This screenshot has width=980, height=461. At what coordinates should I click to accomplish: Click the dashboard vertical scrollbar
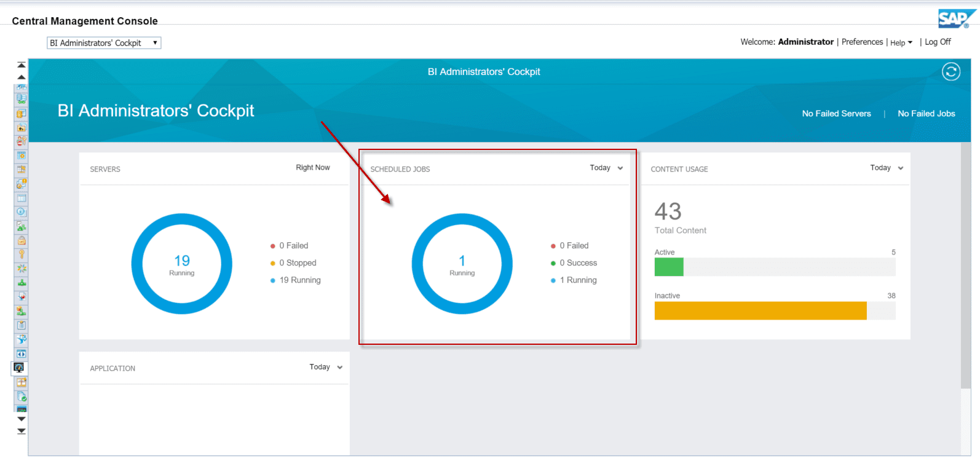[966, 265]
